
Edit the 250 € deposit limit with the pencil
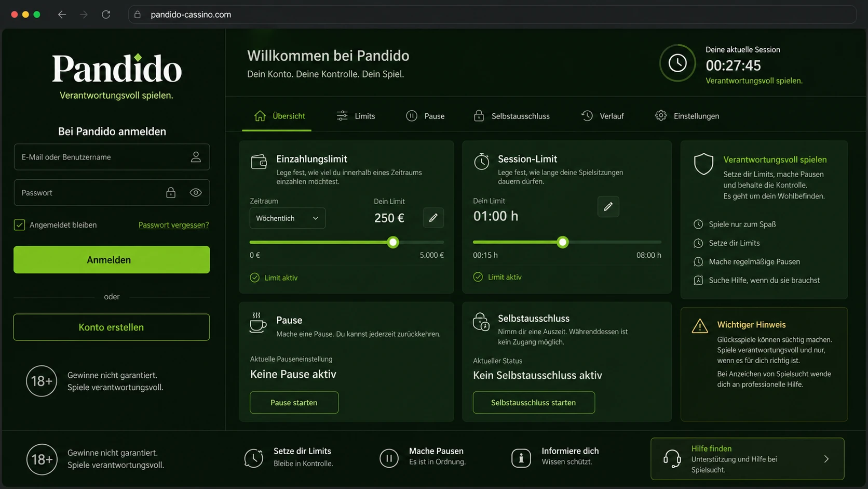pos(433,218)
